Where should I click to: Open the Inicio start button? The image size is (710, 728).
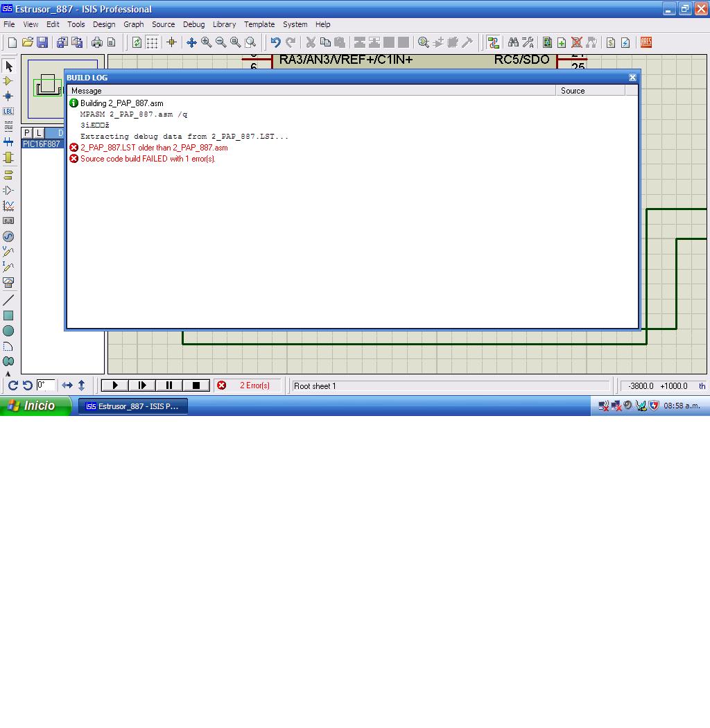click(x=36, y=406)
